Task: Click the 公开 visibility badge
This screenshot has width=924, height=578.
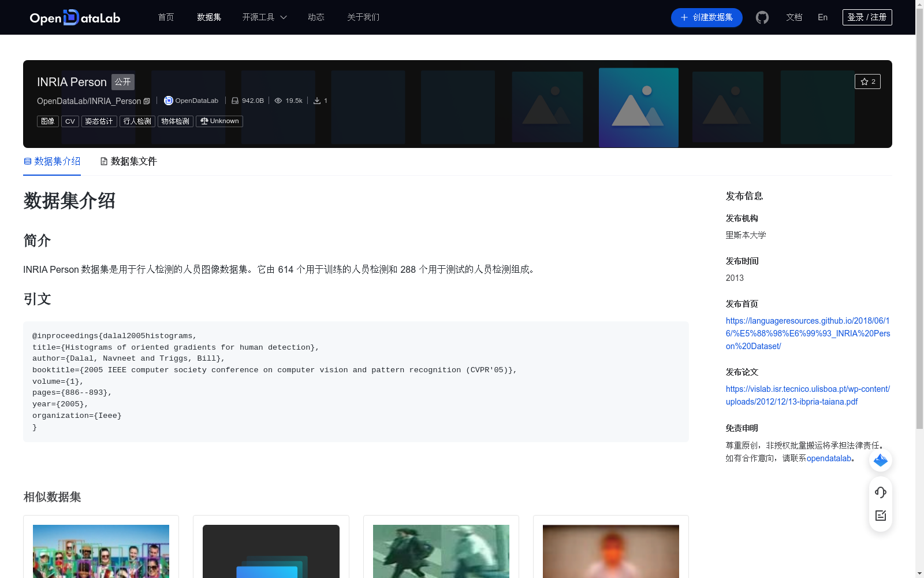Action: 123,82
